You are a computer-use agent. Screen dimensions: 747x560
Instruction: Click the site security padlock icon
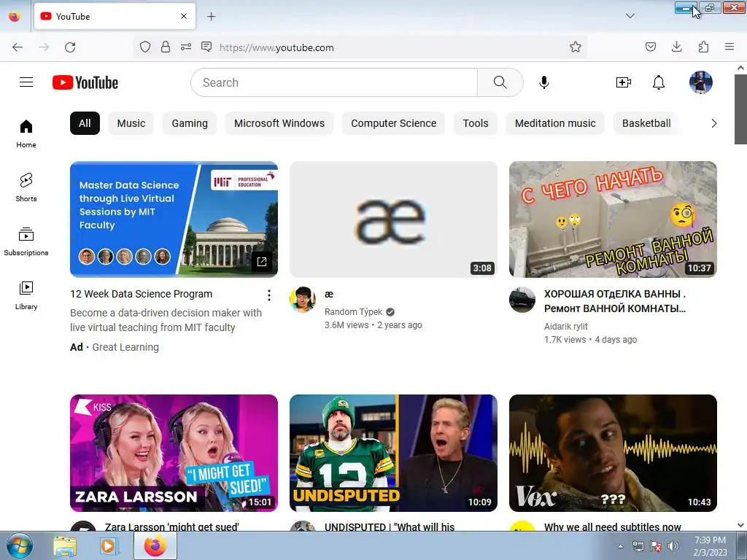[x=166, y=47]
